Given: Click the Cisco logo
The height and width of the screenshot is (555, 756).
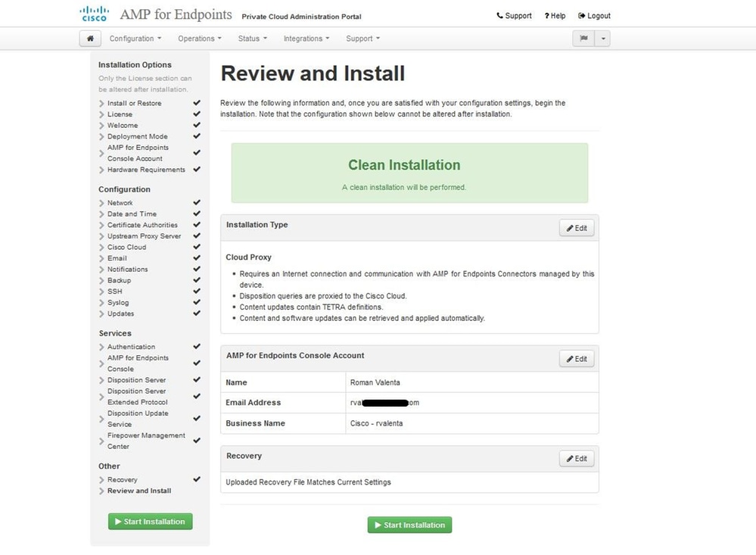Looking at the screenshot, I should 95,14.
